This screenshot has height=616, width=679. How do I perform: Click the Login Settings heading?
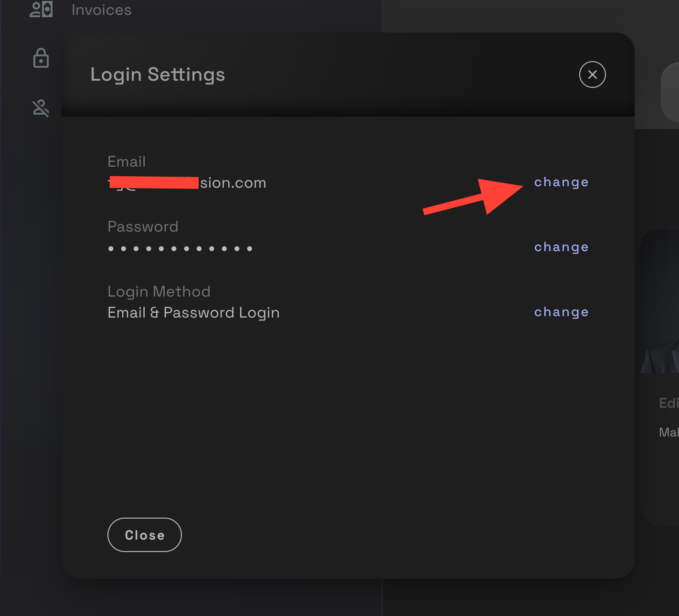pos(158,74)
